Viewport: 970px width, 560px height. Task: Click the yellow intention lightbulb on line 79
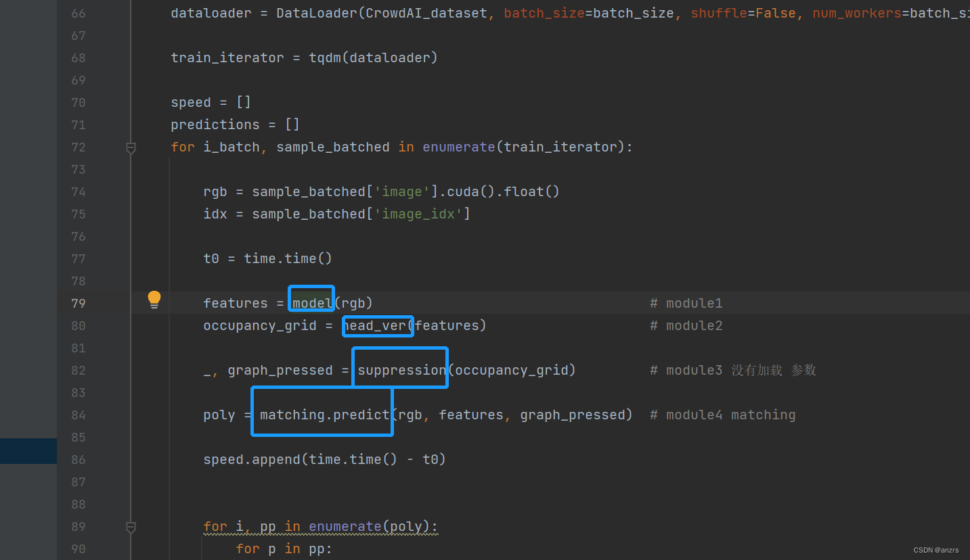[154, 298]
